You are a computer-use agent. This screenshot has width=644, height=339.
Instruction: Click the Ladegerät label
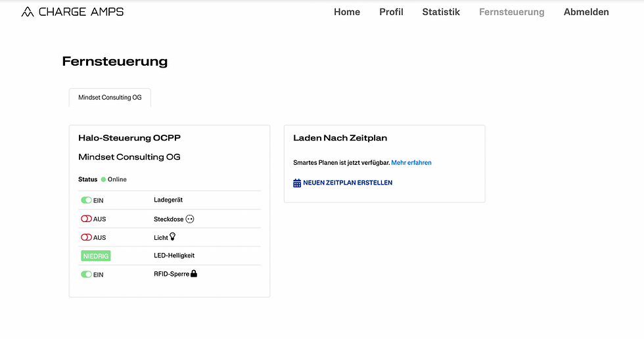[x=168, y=200]
